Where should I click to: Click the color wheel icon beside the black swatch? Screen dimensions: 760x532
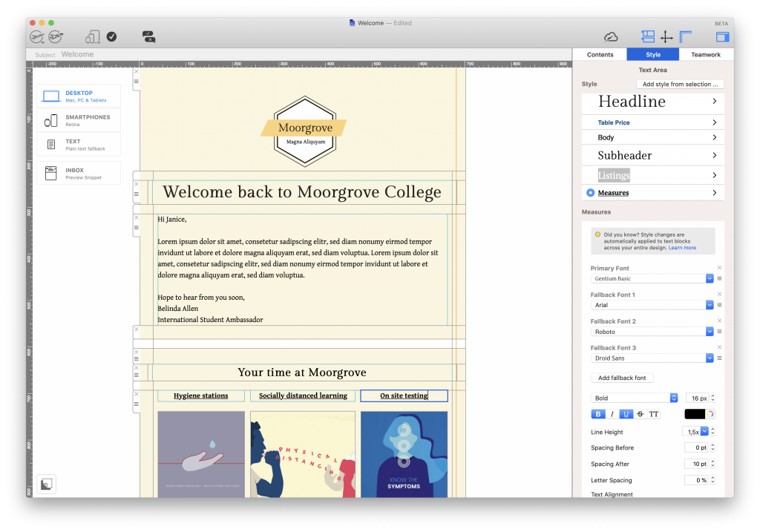[x=710, y=414]
